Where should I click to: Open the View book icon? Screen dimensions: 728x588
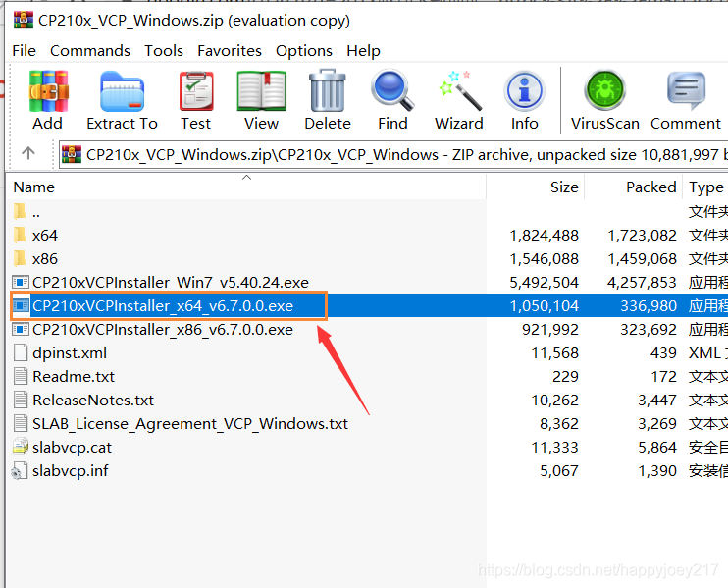261,91
